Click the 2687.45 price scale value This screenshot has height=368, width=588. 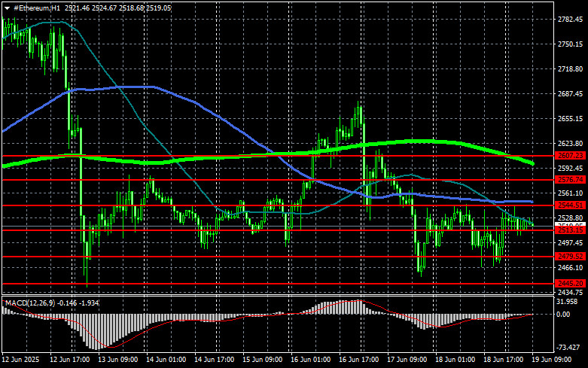[571, 93]
